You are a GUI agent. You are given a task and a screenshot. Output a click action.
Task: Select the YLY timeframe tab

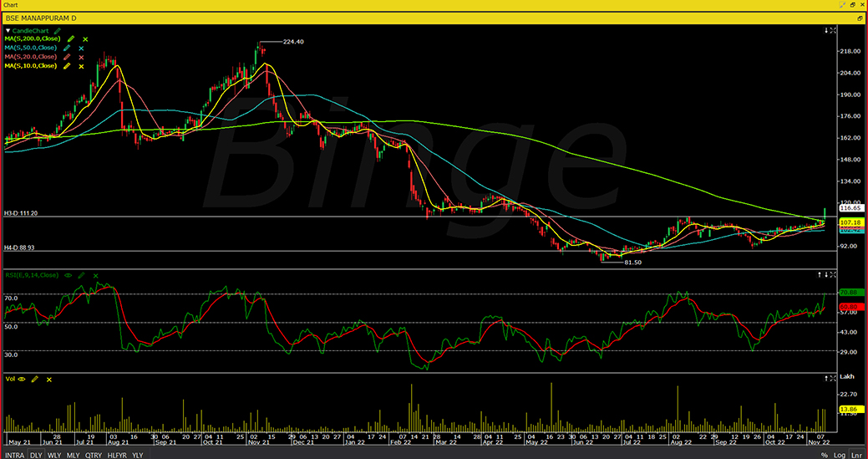[138, 455]
